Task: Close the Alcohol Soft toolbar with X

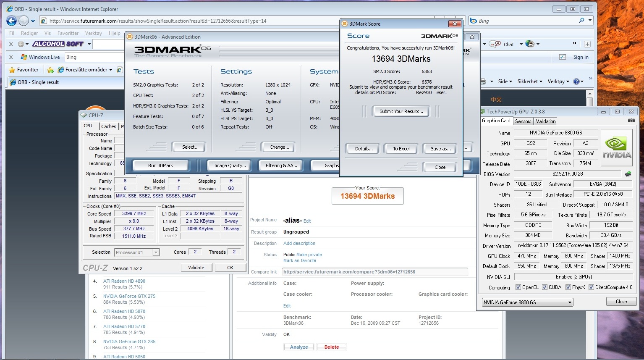Action: tap(11, 44)
